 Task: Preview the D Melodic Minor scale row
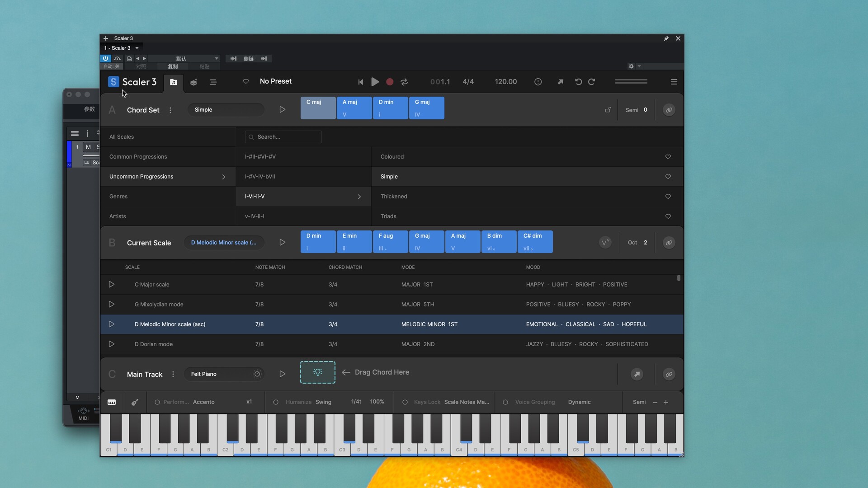(111, 324)
